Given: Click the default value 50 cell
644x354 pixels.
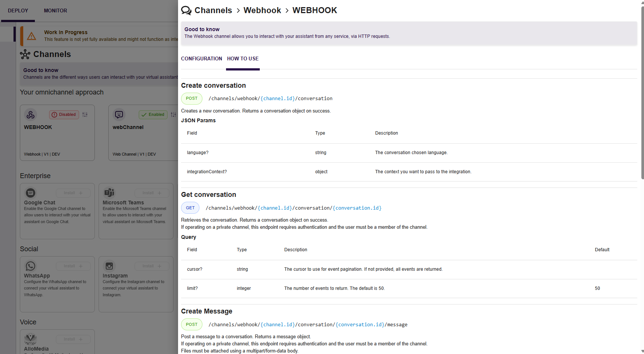Looking at the screenshot, I should [x=598, y=289].
